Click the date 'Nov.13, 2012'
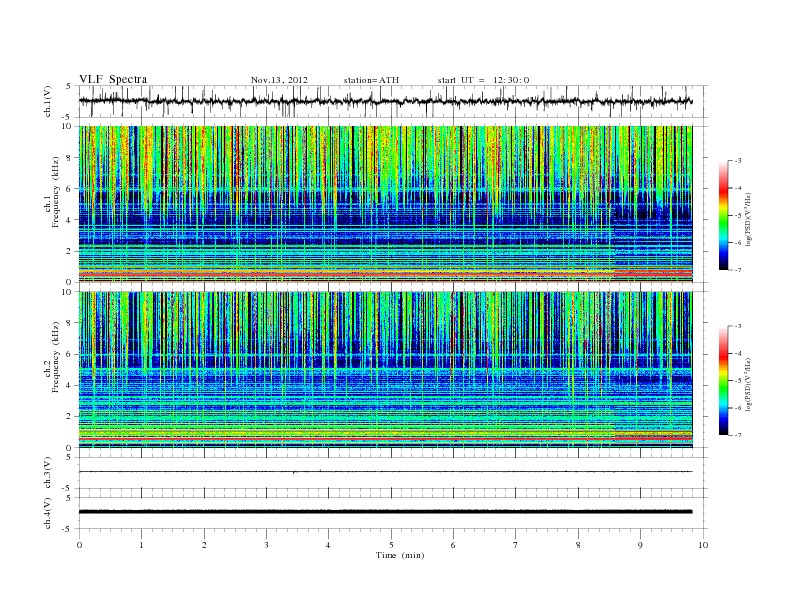 point(279,80)
